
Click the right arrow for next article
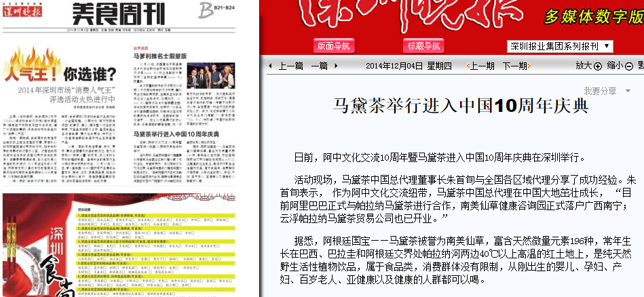(336, 66)
